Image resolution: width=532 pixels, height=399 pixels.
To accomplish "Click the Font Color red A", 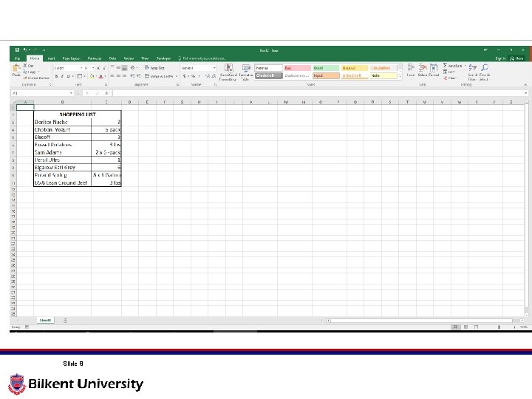I will [x=100, y=76].
